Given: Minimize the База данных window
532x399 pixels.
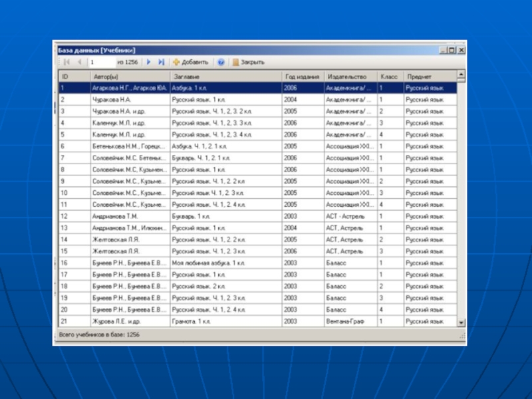Looking at the screenshot, I should click(442, 50).
